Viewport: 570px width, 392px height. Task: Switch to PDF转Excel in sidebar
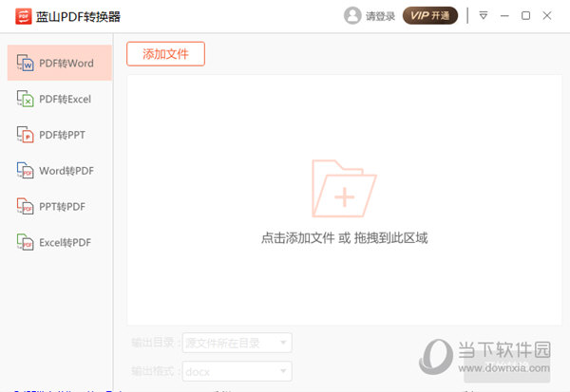point(57,99)
